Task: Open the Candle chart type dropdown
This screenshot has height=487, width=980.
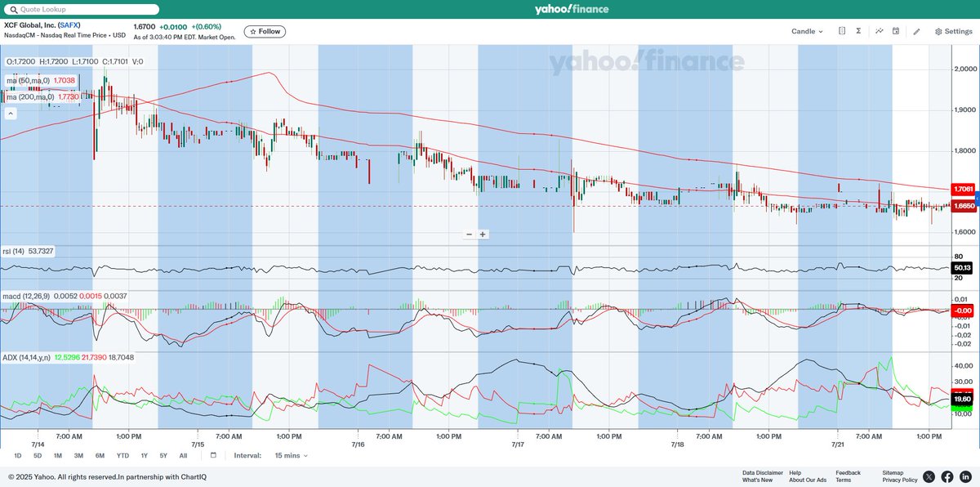Action: click(x=807, y=31)
